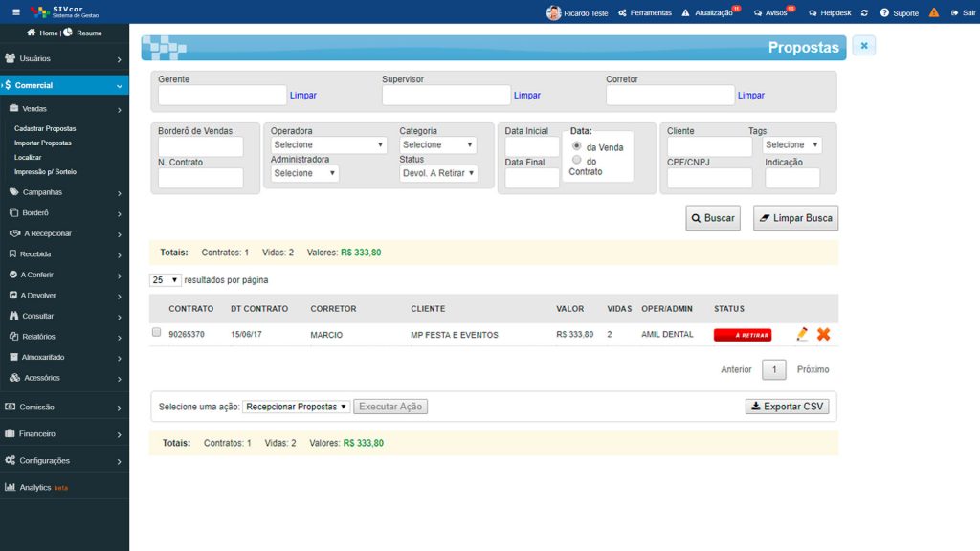This screenshot has height=551, width=980.
Task: Open Avisos chat icon
Action: [x=758, y=12]
